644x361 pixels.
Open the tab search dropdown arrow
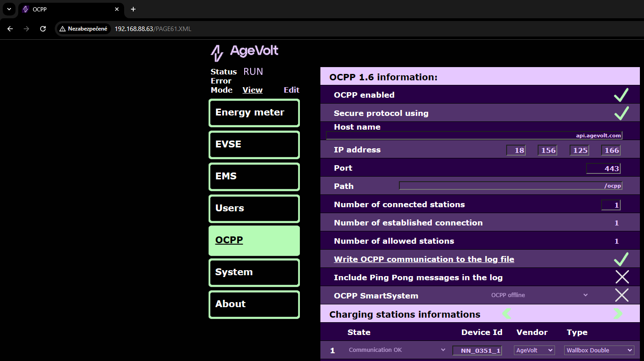coord(9,9)
